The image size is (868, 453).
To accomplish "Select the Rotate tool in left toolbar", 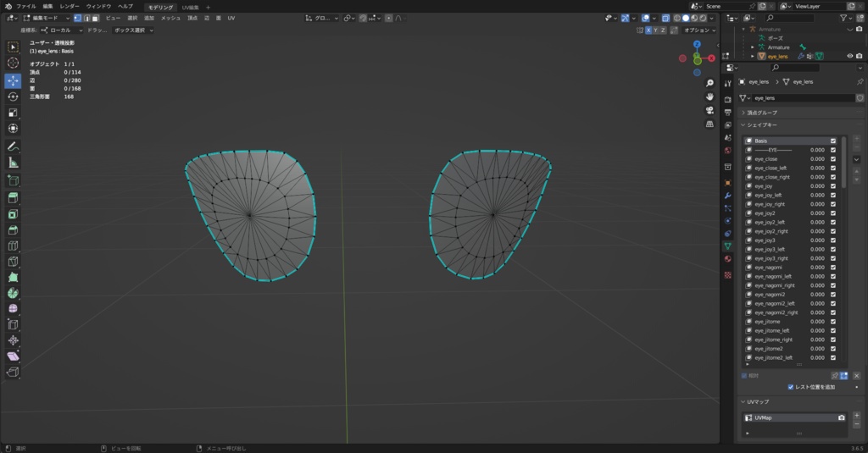I will point(13,97).
